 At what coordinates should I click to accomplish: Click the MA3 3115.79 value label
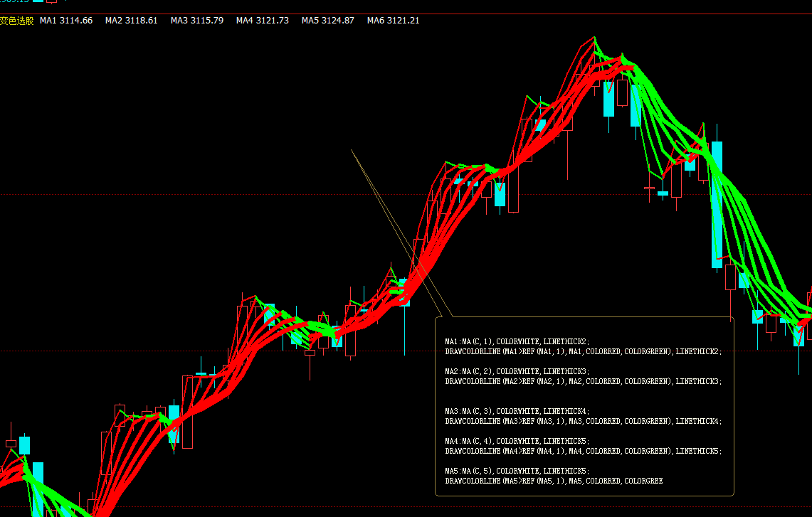pyautogui.click(x=197, y=21)
